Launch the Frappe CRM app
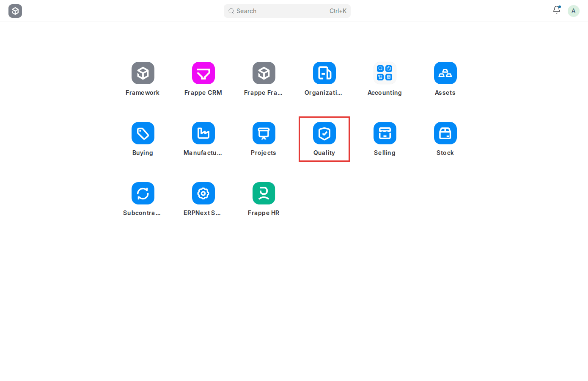Viewport: 588px width, 381px height. pos(203,73)
